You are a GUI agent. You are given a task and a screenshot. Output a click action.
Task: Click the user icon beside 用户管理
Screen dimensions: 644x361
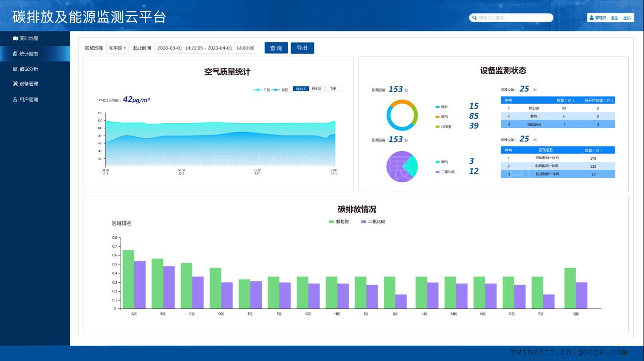point(16,100)
